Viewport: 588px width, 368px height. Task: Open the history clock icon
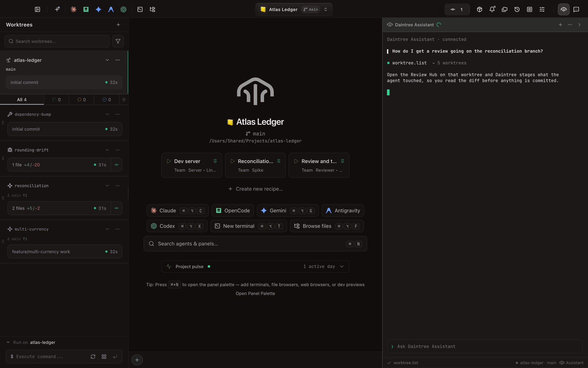(x=517, y=10)
